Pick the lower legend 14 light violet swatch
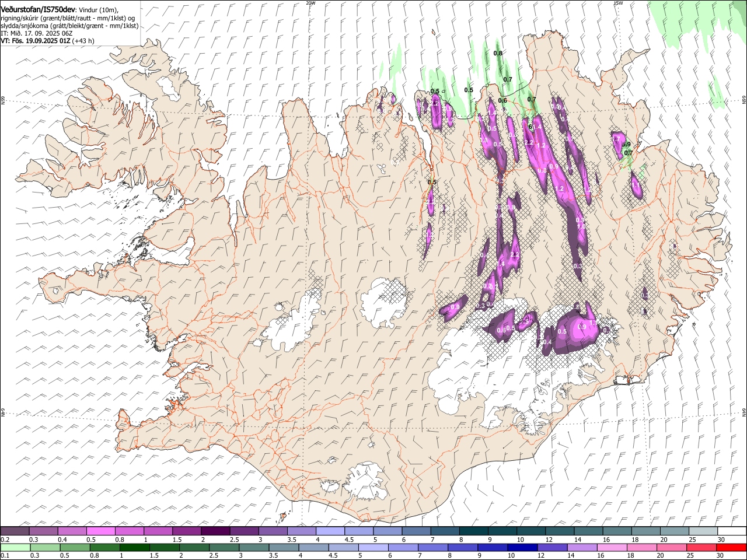 (x=582, y=547)
